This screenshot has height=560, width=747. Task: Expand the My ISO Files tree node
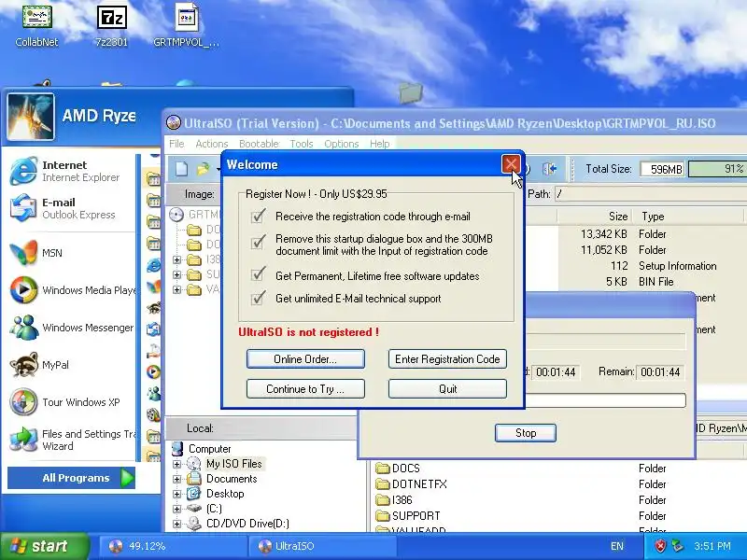pyautogui.click(x=176, y=464)
